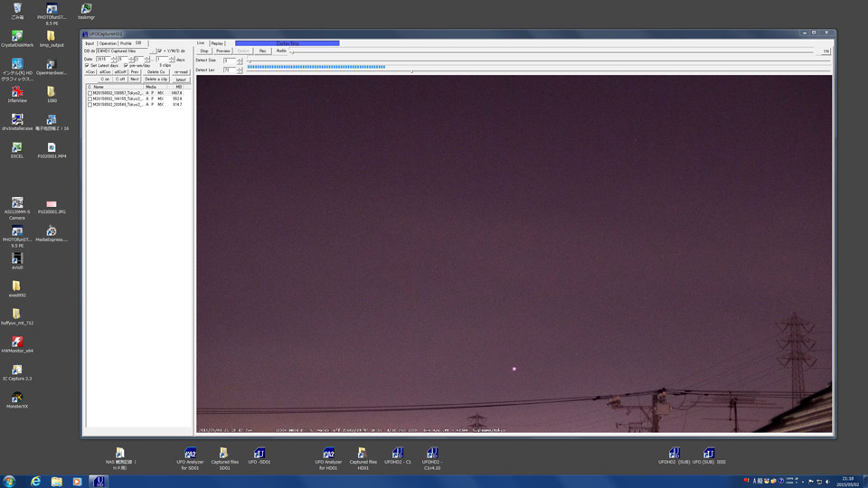868x488 pixels.
Task: Click the Delete a clip button
Action: (x=156, y=80)
